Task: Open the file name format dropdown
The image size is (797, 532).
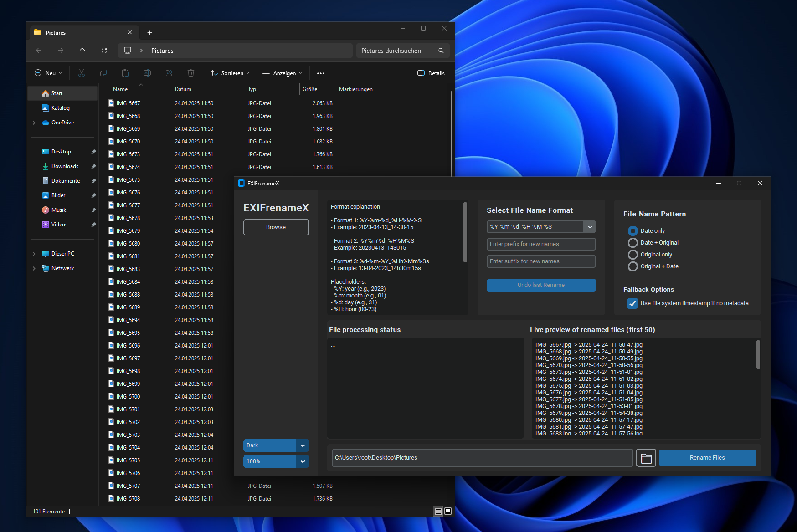Action: (x=590, y=227)
